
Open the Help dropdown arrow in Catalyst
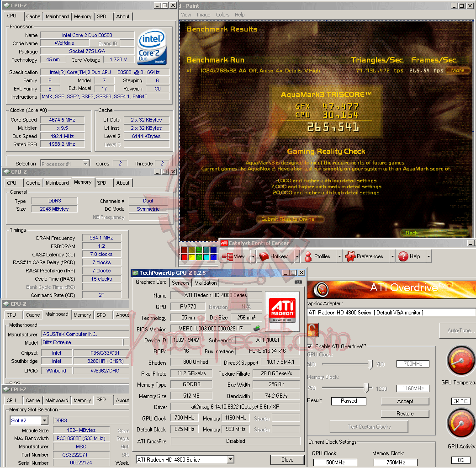click(428, 257)
